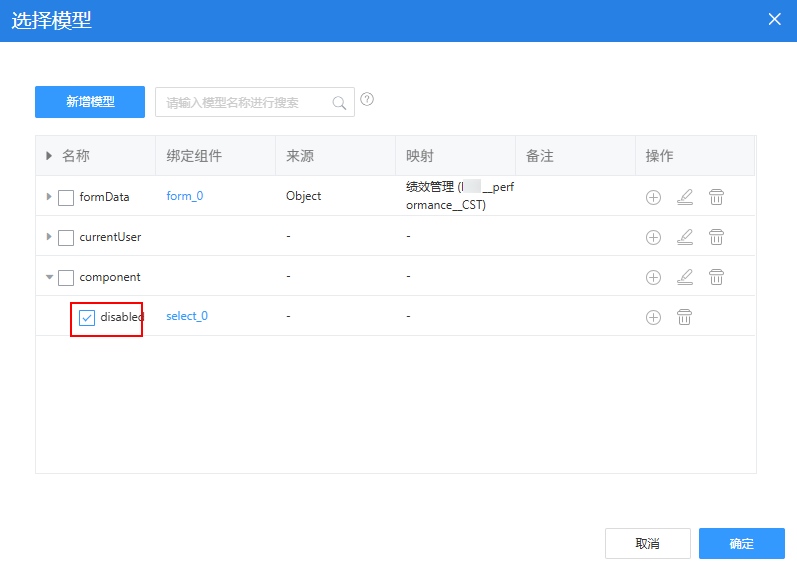
Task: Click the search magnifier icon
Action: coord(339,103)
